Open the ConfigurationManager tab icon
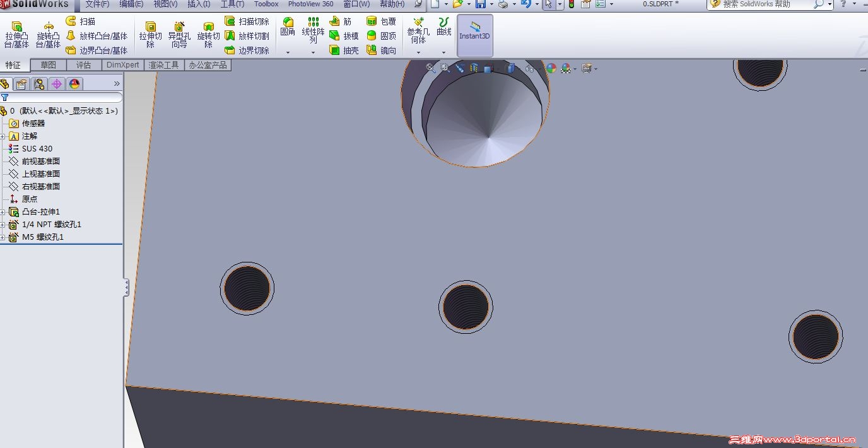 tap(40, 84)
